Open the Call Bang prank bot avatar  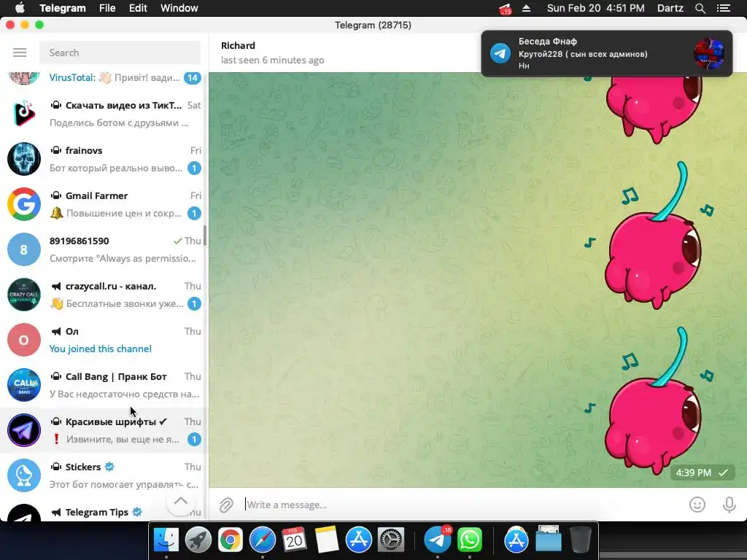[24, 385]
